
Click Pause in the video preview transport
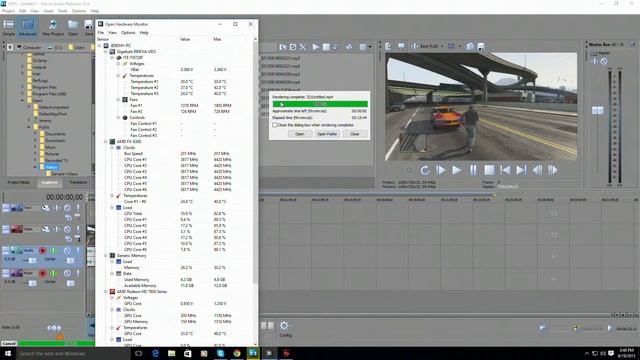(x=473, y=170)
